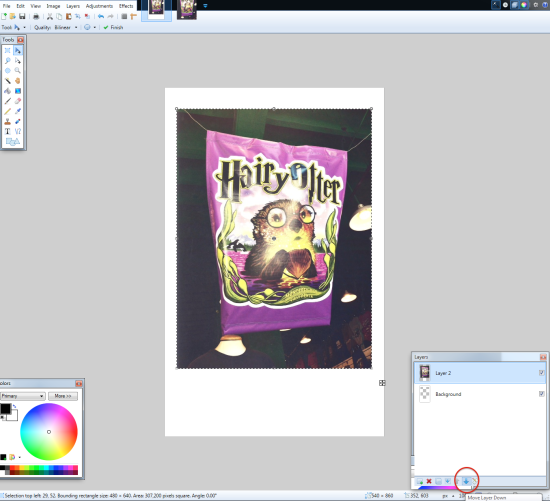Select the Pan hand tool
Screen dimensions: 550x501
18,81
